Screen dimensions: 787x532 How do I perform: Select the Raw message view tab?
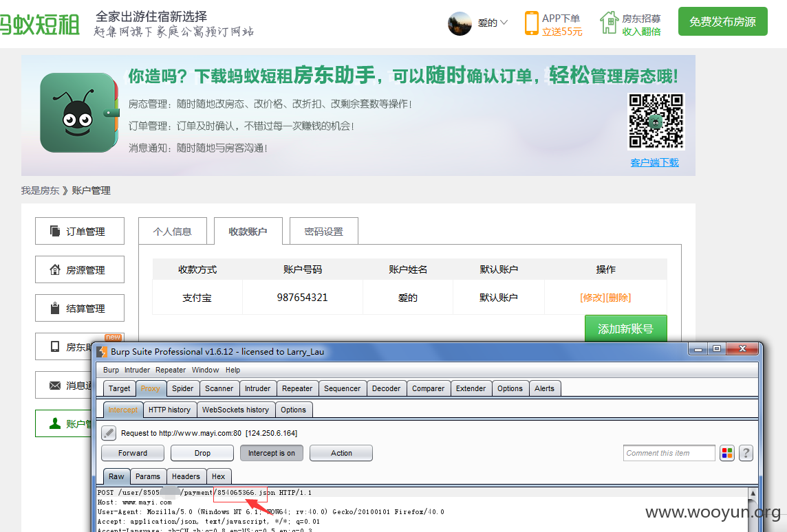pos(116,476)
